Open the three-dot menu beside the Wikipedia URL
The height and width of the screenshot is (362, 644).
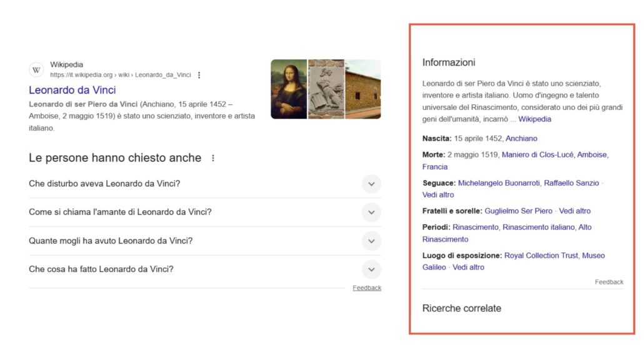199,75
